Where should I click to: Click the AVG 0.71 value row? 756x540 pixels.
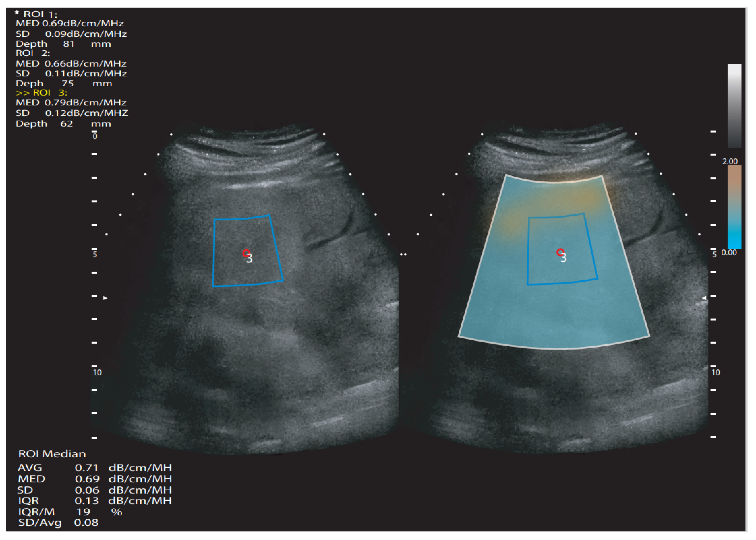click(x=86, y=468)
